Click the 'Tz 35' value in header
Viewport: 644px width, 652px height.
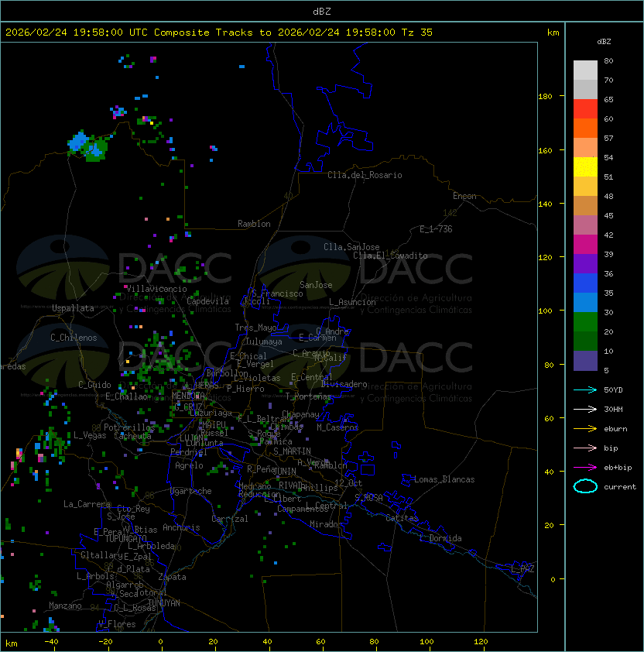pyautogui.click(x=417, y=33)
